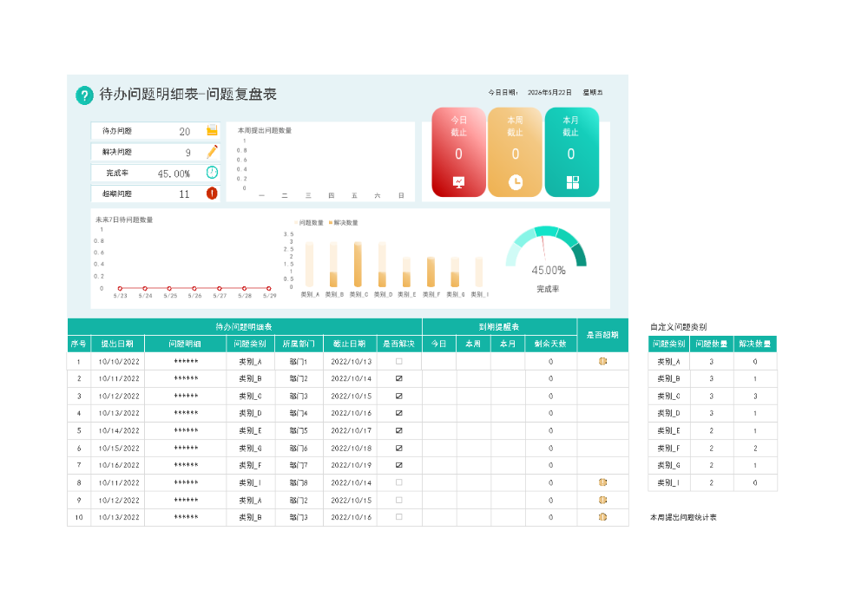Select the 待办问题 value 20
The image size is (868, 616).
[184, 131]
